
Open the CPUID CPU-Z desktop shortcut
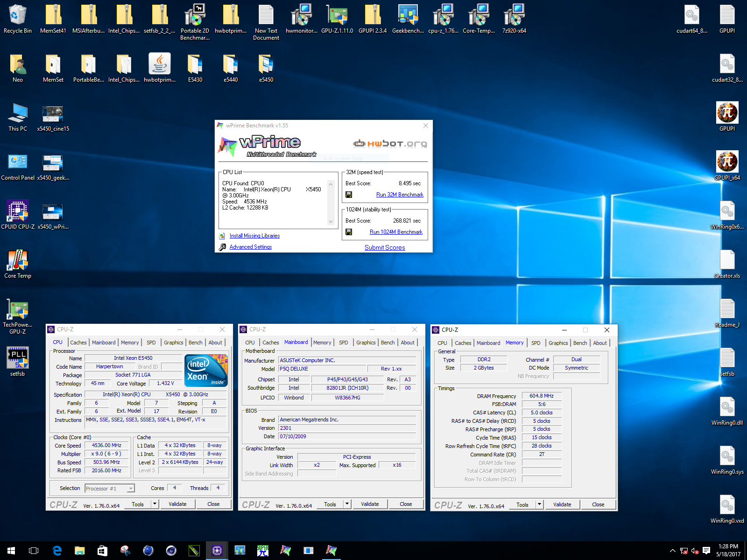[18, 215]
